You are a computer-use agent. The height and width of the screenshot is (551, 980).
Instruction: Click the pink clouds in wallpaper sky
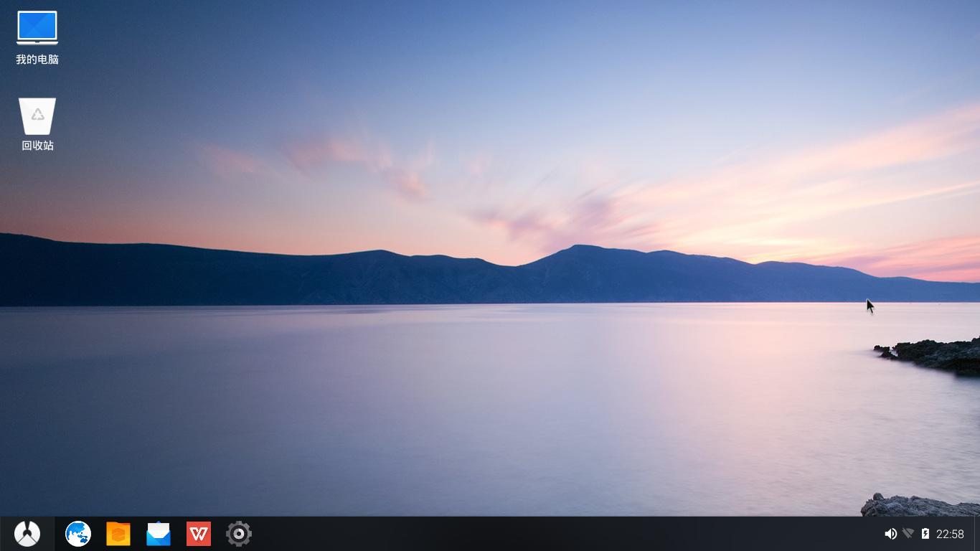344,154
